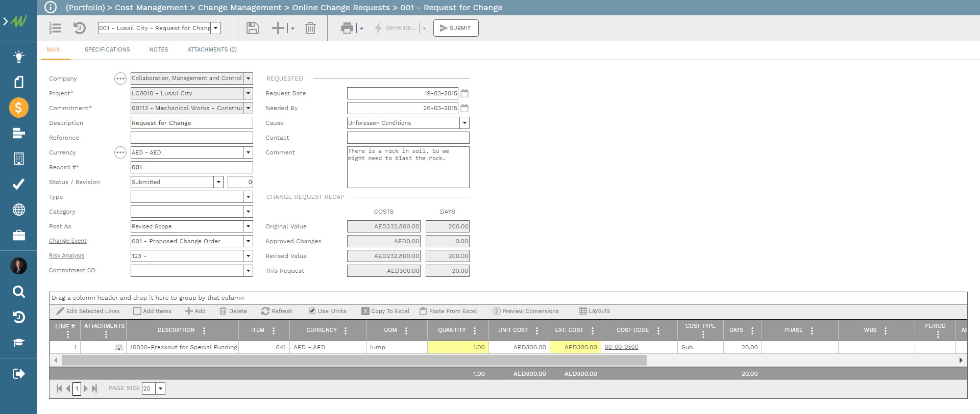Image resolution: width=980 pixels, height=414 pixels.
Task: Add a new record with plus icon
Action: tap(278, 28)
